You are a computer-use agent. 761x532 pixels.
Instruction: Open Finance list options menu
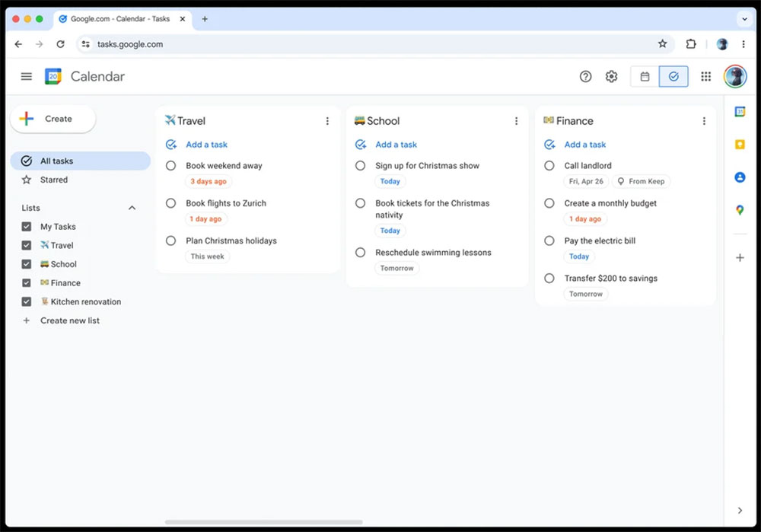(704, 121)
